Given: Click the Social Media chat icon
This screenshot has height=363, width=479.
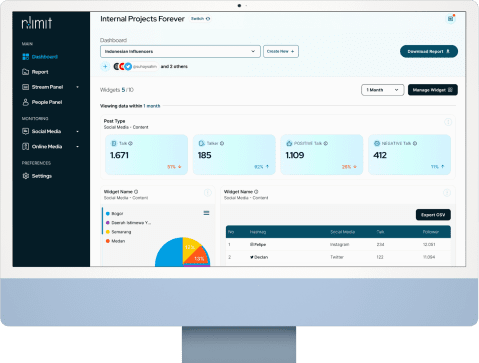Looking at the screenshot, I should 26,131.
